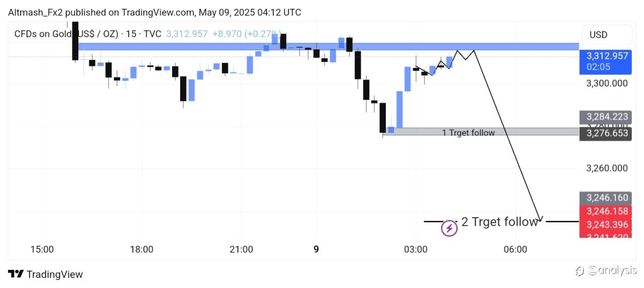Click the "1 Trget follow" grey zone
The height and width of the screenshot is (288, 644).
pyautogui.click(x=468, y=132)
